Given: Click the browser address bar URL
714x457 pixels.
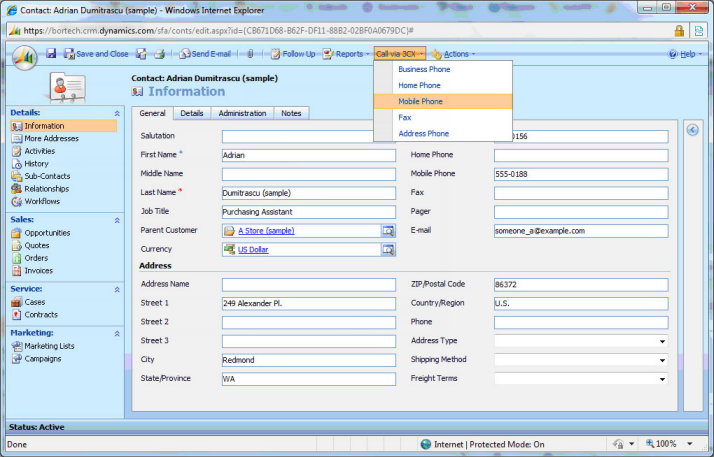Looking at the screenshot, I should point(219,31).
